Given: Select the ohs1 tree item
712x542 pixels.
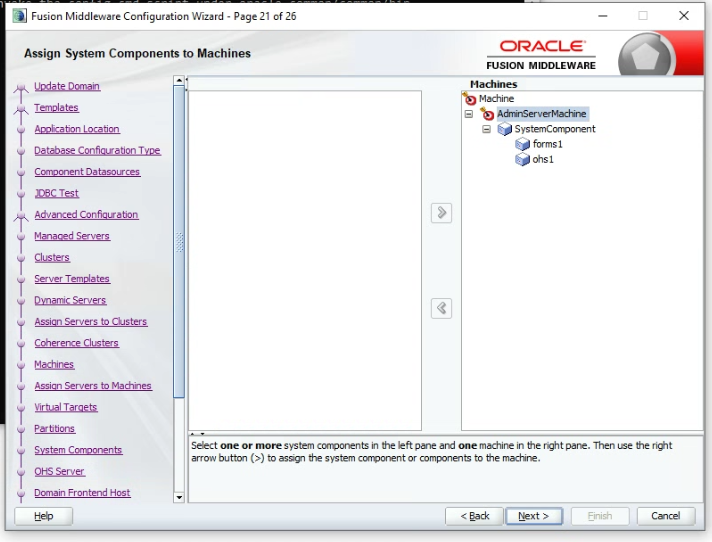Looking at the screenshot, I should point(543,159).
